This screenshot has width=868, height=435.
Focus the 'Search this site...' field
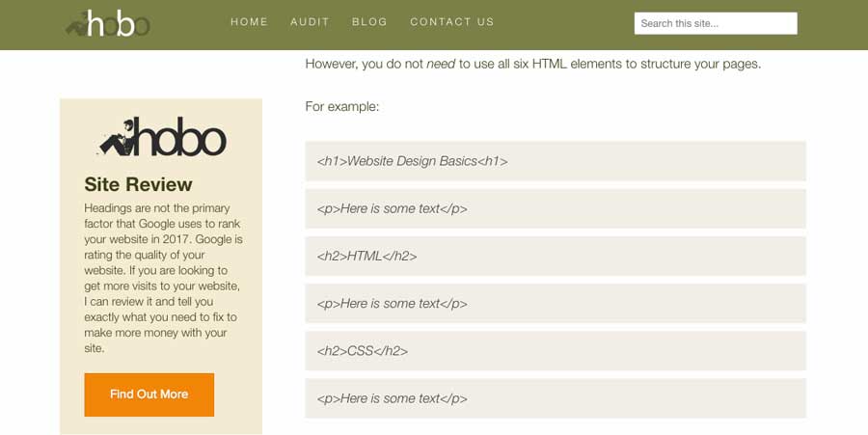[715, 23]
